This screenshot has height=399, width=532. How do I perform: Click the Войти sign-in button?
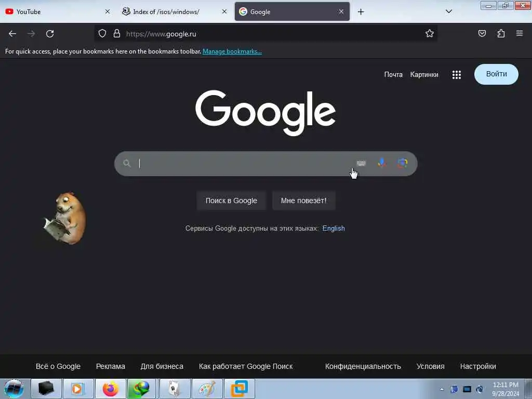(x=496, y=74)
